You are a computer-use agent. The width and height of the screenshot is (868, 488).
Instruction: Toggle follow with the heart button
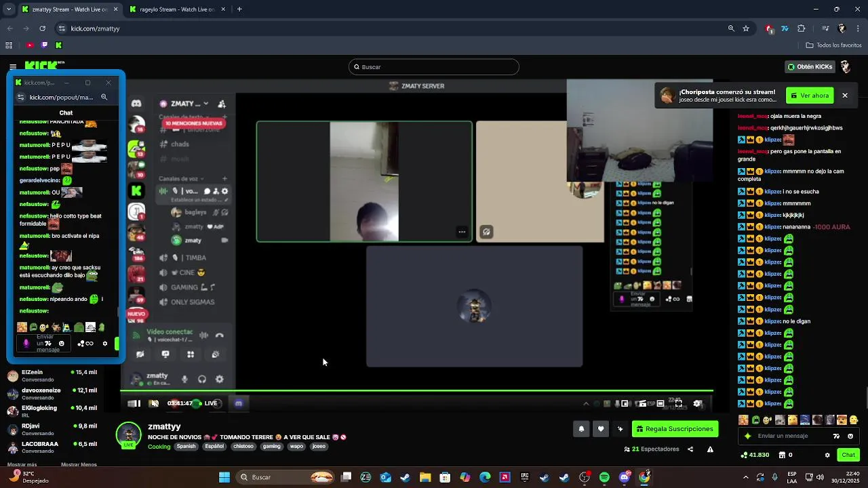click(x=600, y=428)
